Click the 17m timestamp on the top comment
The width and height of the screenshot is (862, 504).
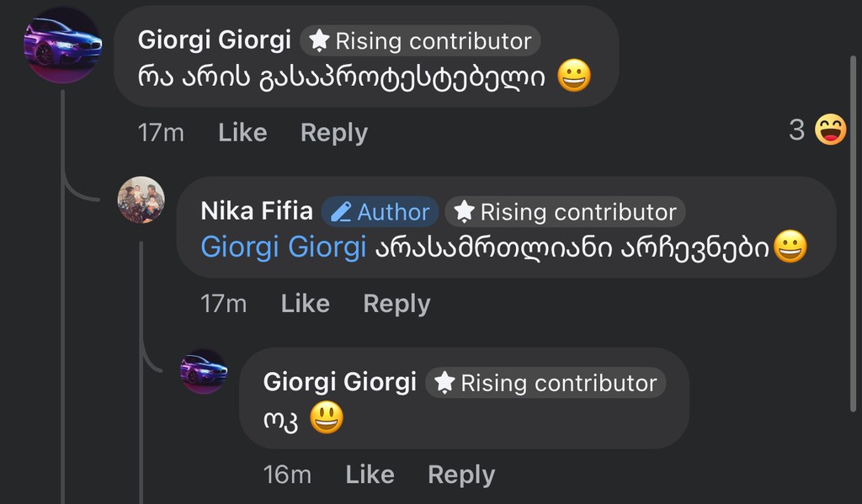click(160, 132)
